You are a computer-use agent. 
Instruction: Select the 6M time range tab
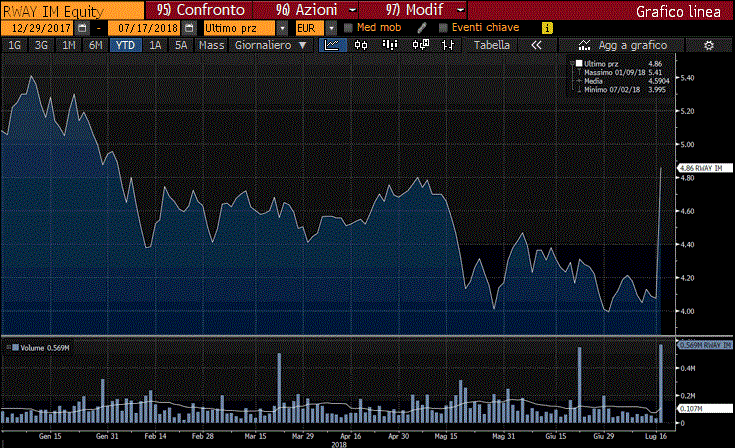pos(96,45)
